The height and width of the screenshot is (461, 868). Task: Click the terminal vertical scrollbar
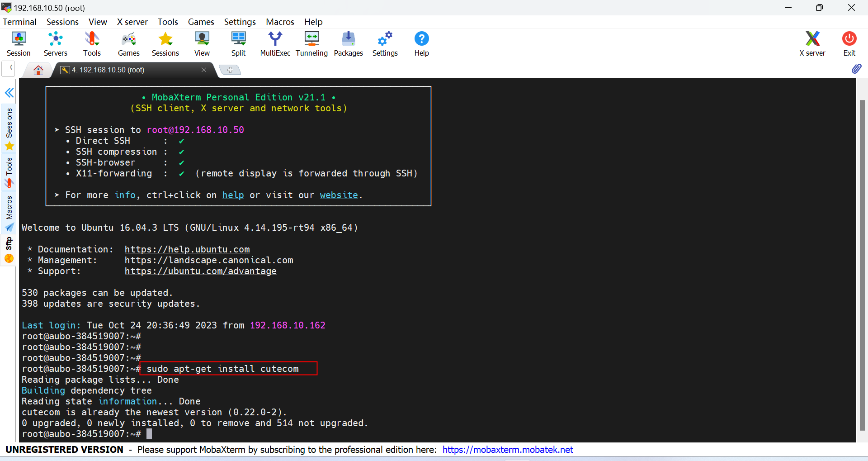point(862,265)
